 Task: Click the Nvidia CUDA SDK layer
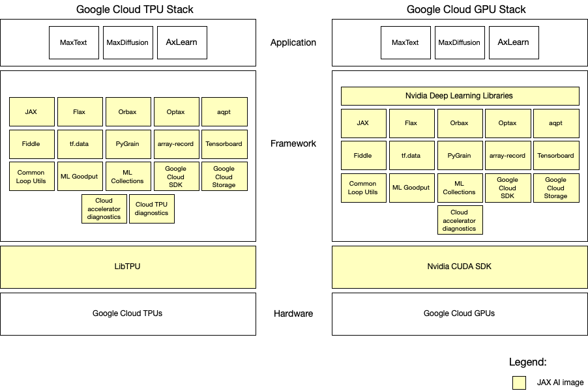(x=460, y=267)
